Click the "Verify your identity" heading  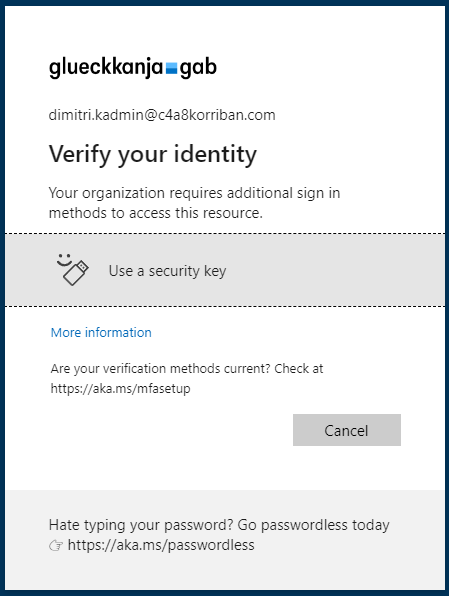(153, 154)
